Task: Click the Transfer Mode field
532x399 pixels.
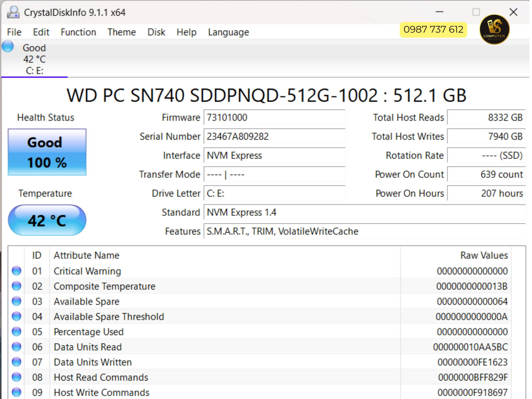Action: pos(275,174)
